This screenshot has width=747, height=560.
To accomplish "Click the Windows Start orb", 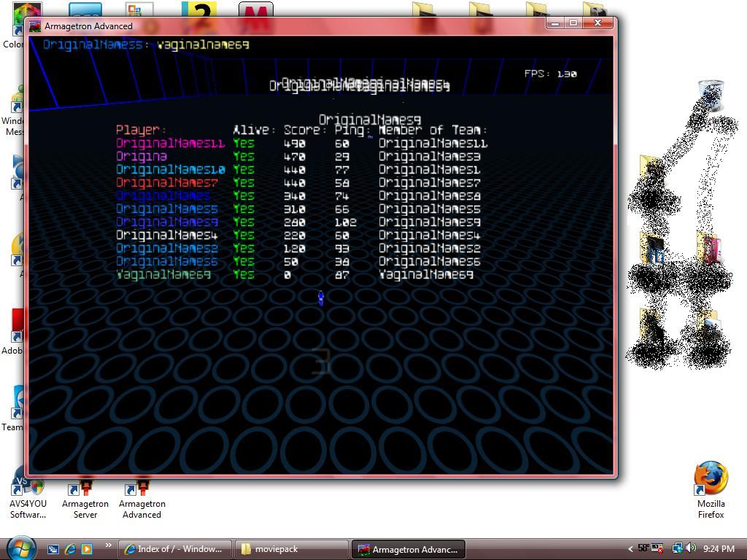I will (x=20, y=548).
